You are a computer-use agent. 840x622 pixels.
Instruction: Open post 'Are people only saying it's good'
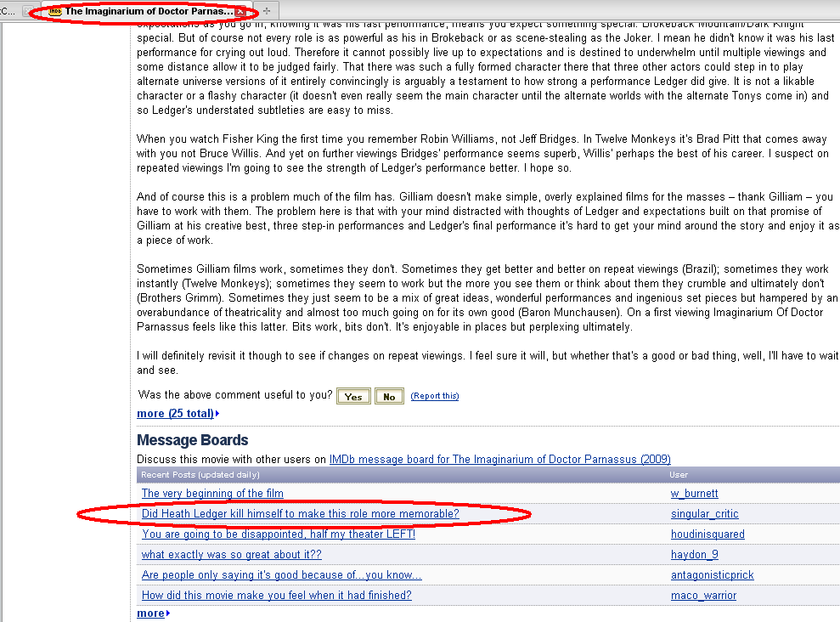282,575
